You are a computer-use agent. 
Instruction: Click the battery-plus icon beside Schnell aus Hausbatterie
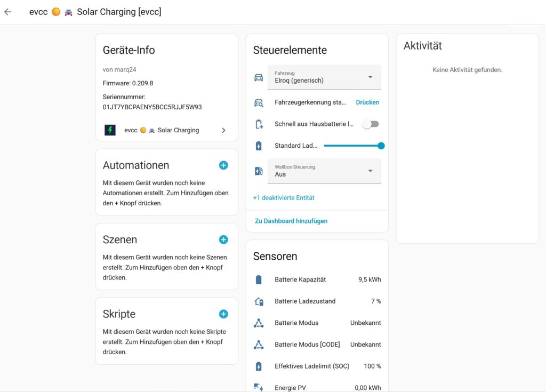tap(259, 123)
